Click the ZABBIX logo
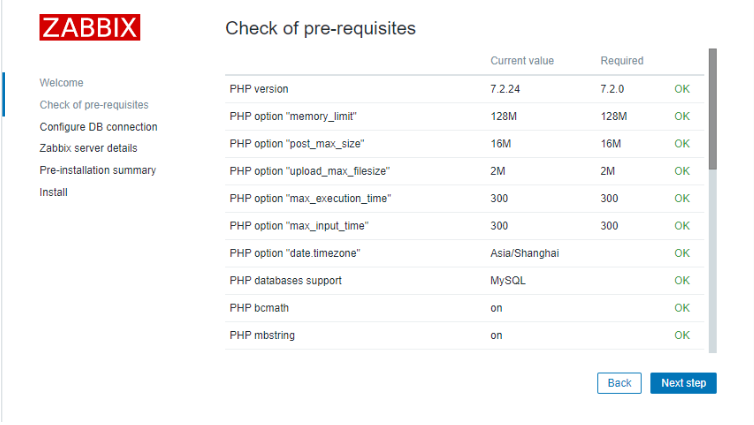The width and height of the screenshot is (754, 425). [x=90, y=27]
